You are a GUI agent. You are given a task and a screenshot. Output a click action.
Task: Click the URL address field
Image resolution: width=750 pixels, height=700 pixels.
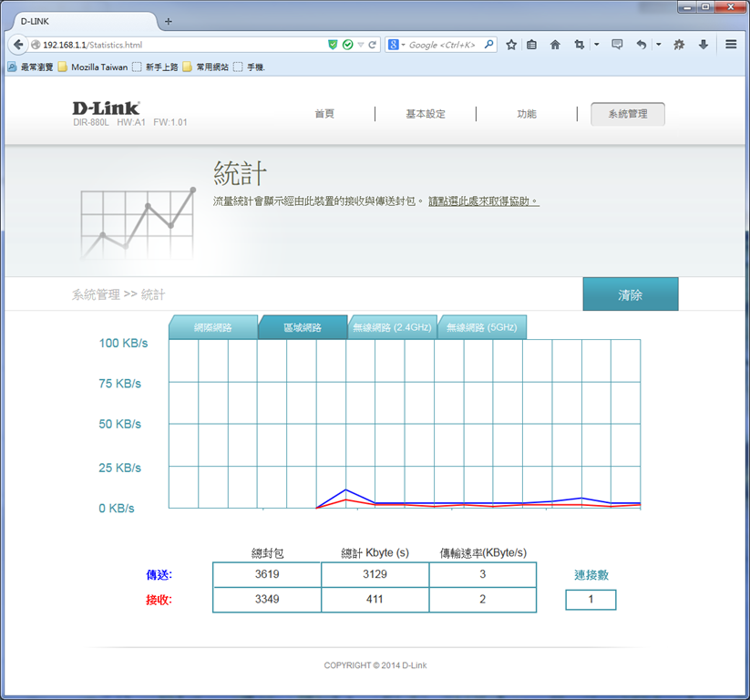[x=181, y=45]
